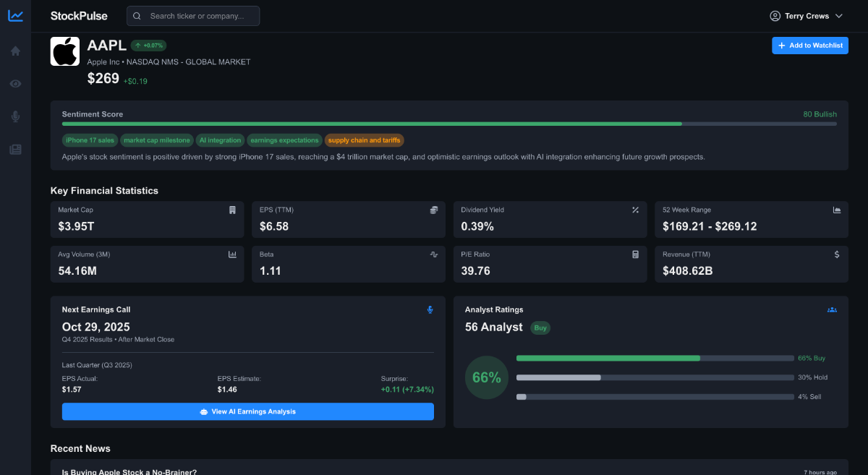This screenshot has width=868, height=475.
Task: Open the Buying Apple Stock news headline
Action: [x=129, y=471]
